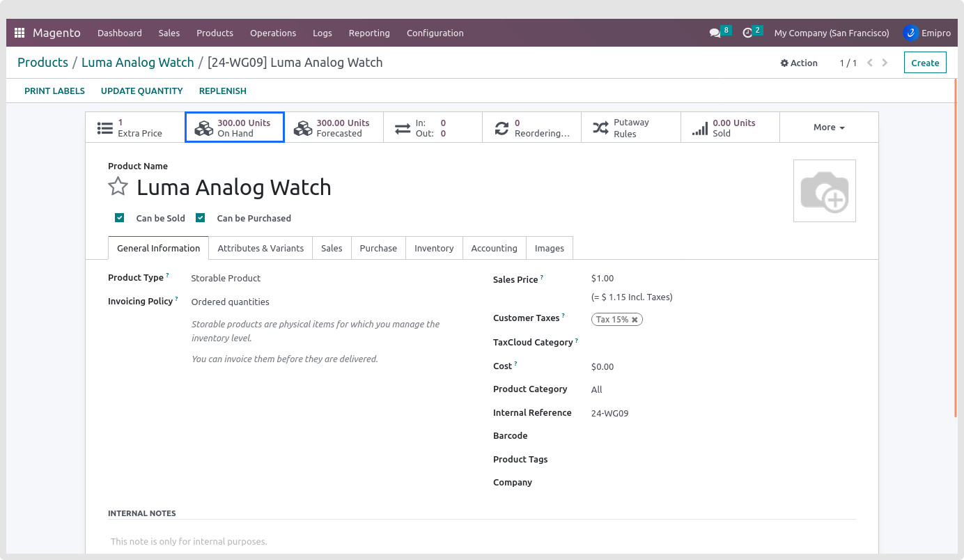Expand the More stat buttons dropdown
The width and height of the screenshot is (964, 560).
coord(828,127)
